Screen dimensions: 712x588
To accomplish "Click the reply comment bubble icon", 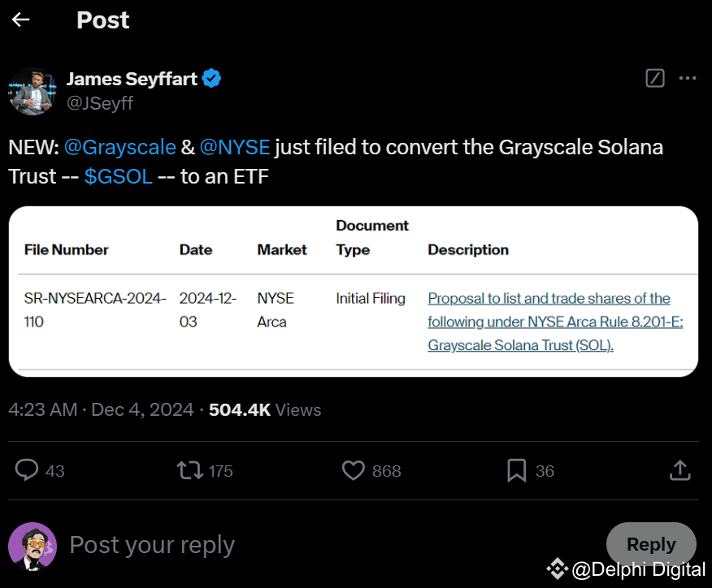I will [x=28, y=469].
